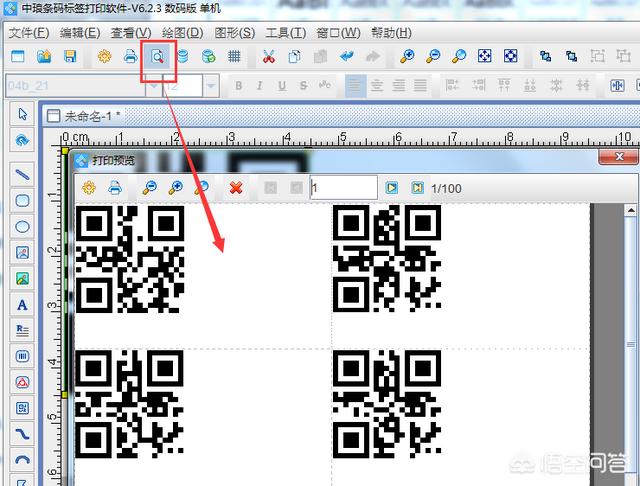Click the page number input field
Screen dimensions: 640x486
click(342, 187)
